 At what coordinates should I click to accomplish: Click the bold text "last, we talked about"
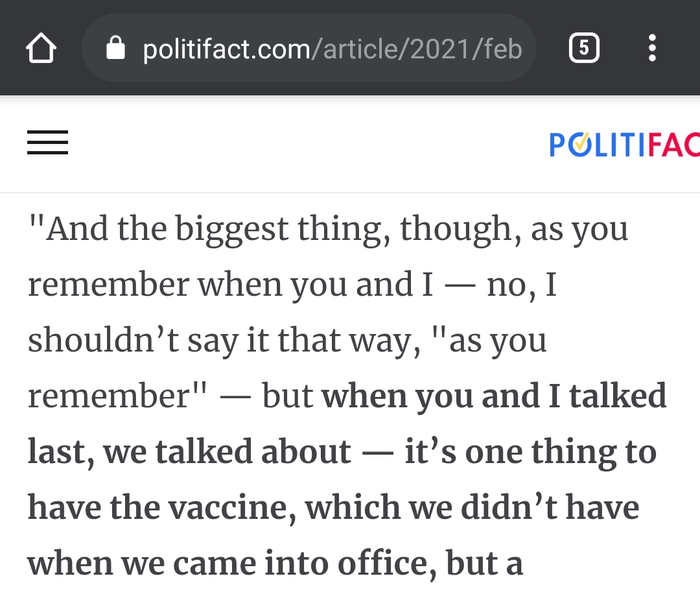189,452
